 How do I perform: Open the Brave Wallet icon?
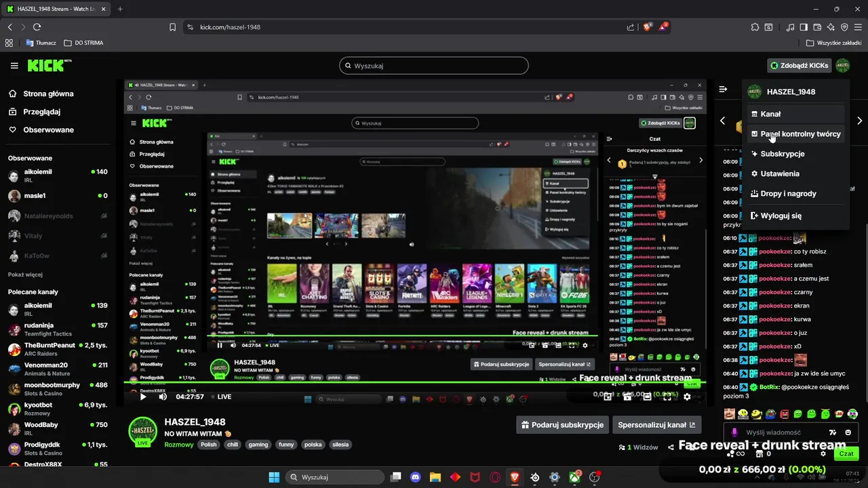(817, 27)
